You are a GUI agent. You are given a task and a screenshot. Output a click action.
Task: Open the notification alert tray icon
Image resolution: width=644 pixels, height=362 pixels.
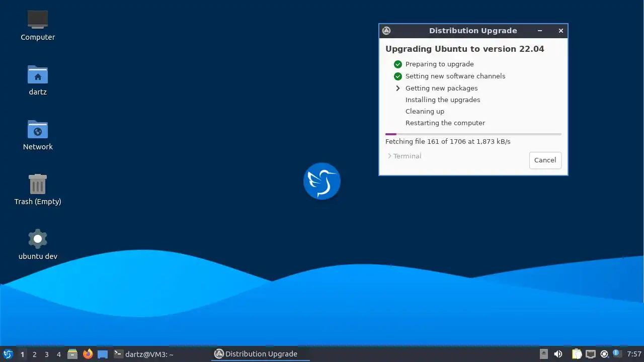pyautogui.click(x=616, y=353)
